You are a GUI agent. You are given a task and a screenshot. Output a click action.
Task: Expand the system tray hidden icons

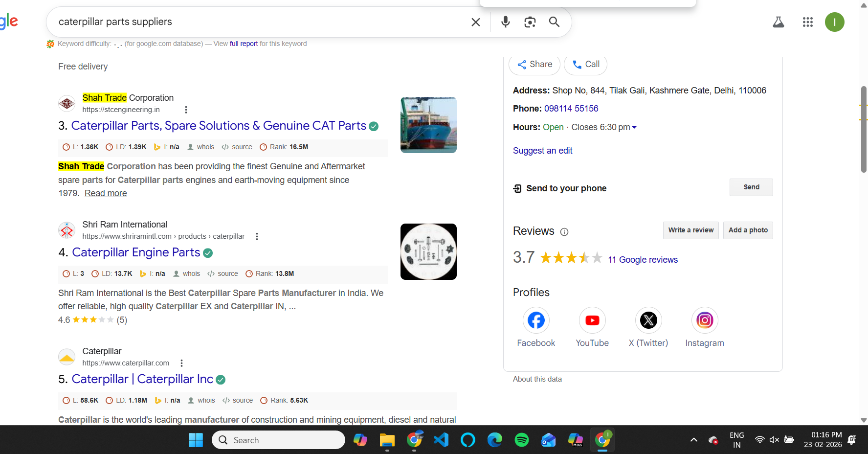point(693,440)
